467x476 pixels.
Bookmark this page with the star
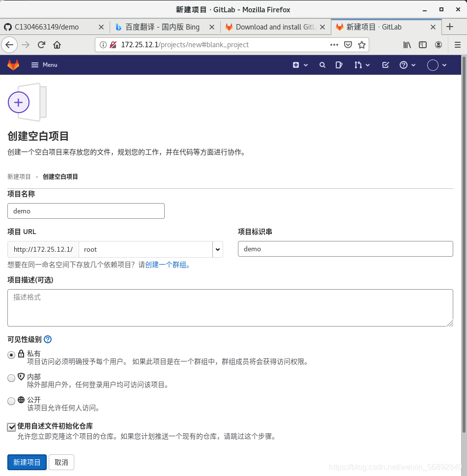pyautogui.click(x=362, y=45)
